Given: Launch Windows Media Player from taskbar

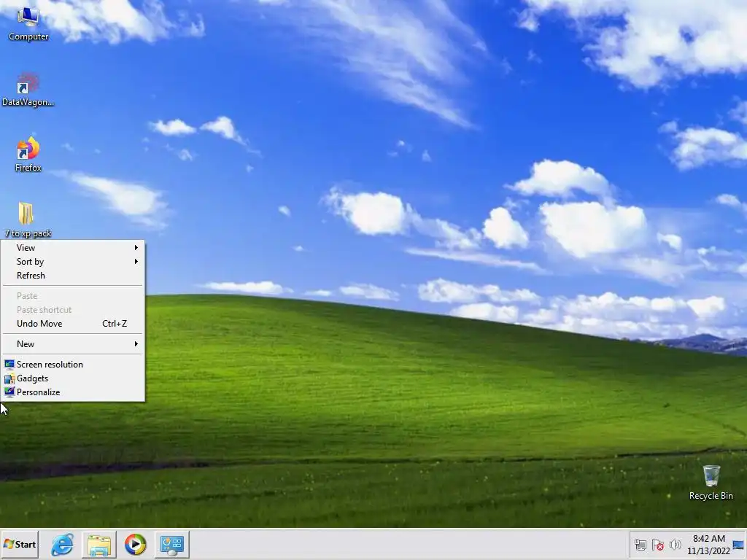Looking at the screenshot, I should click(135, 544).
